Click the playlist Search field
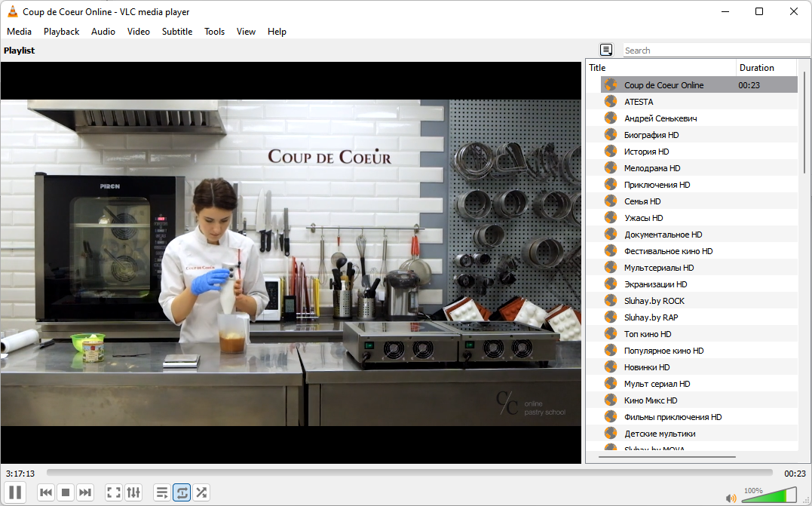Screen dimensions: 812x506 click(716, 51)
